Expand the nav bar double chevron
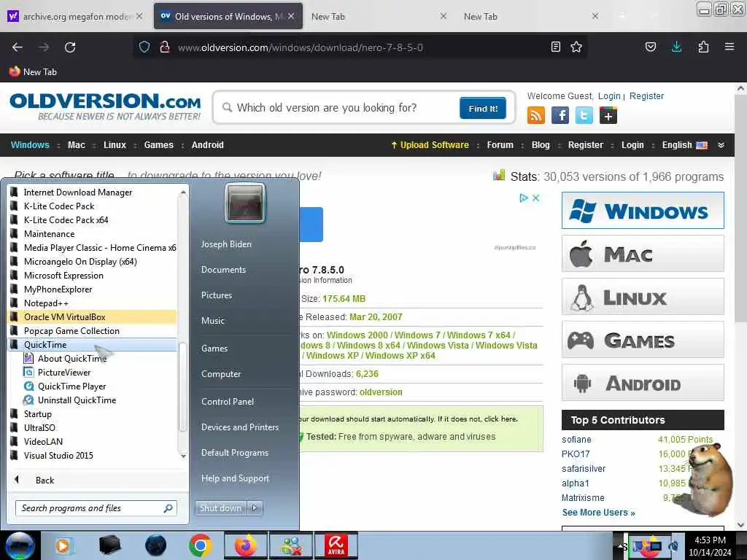Viewport: 747px width, 560px height. click(721, 145)
